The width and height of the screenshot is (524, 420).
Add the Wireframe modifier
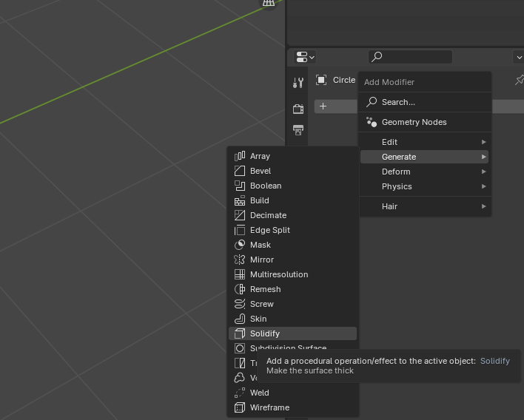[x=293, y=407]
